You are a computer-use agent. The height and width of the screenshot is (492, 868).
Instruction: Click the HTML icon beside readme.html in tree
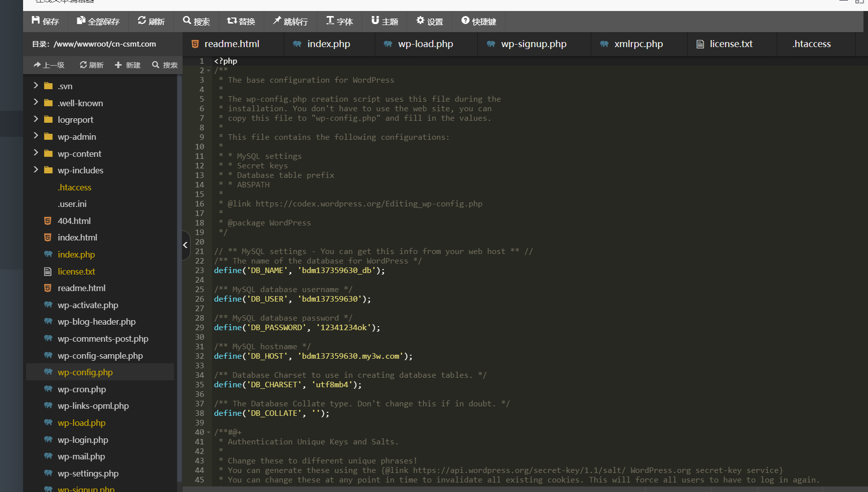pos(48,288)
